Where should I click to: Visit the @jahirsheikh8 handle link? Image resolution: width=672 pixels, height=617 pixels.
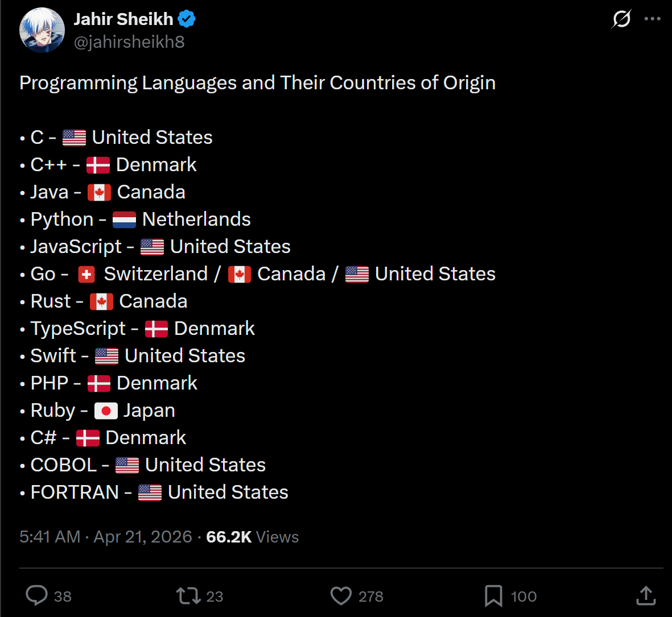click(129, 42)
